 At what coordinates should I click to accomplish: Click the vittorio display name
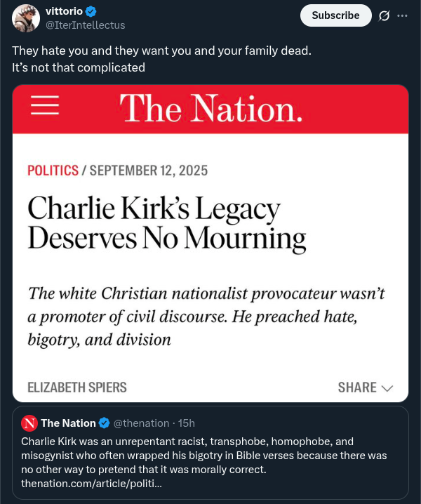tap(65, 11)
